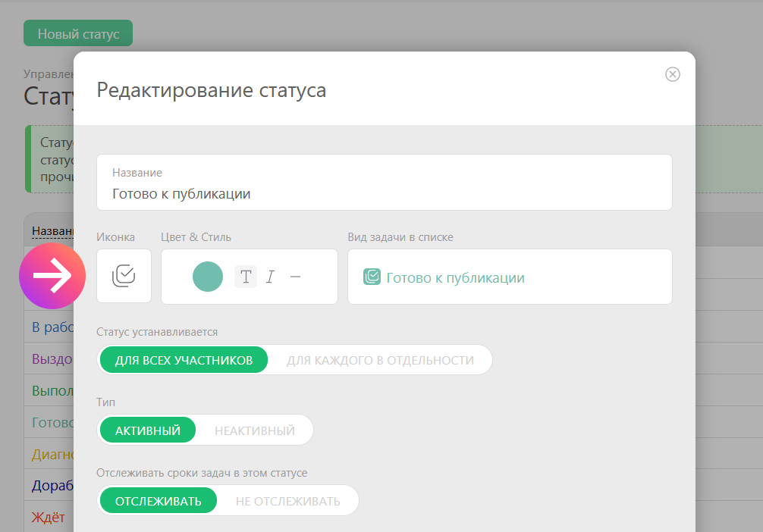Select 'Для всех участников' option

[x=184, y=360]
